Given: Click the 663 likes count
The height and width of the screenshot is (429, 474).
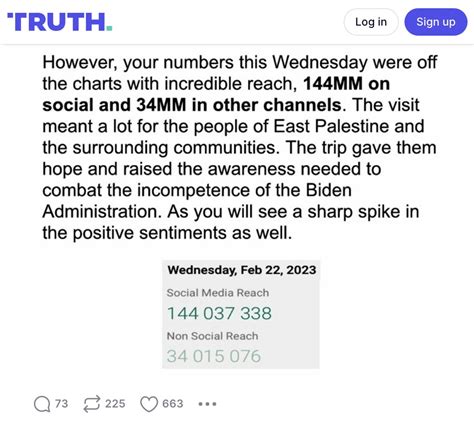Looking at the screenshot, I should 173,404.
